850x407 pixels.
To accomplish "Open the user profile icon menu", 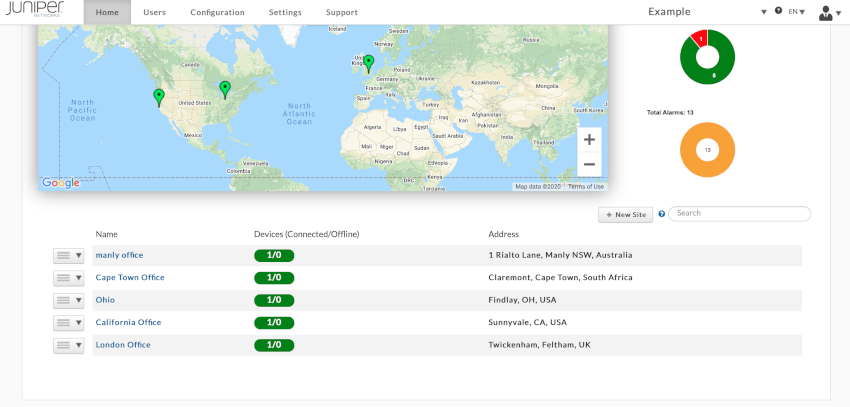I will pos(829,12).
